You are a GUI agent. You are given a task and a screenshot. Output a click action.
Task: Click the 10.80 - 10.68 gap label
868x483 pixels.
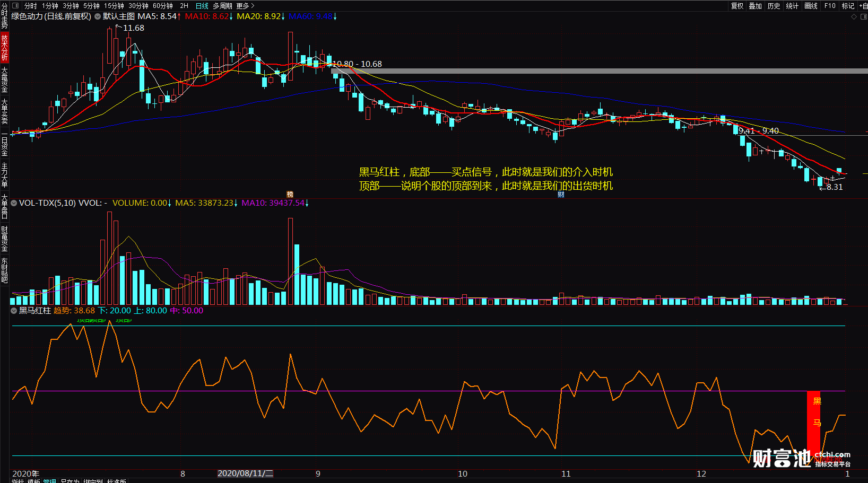[357, 64]
